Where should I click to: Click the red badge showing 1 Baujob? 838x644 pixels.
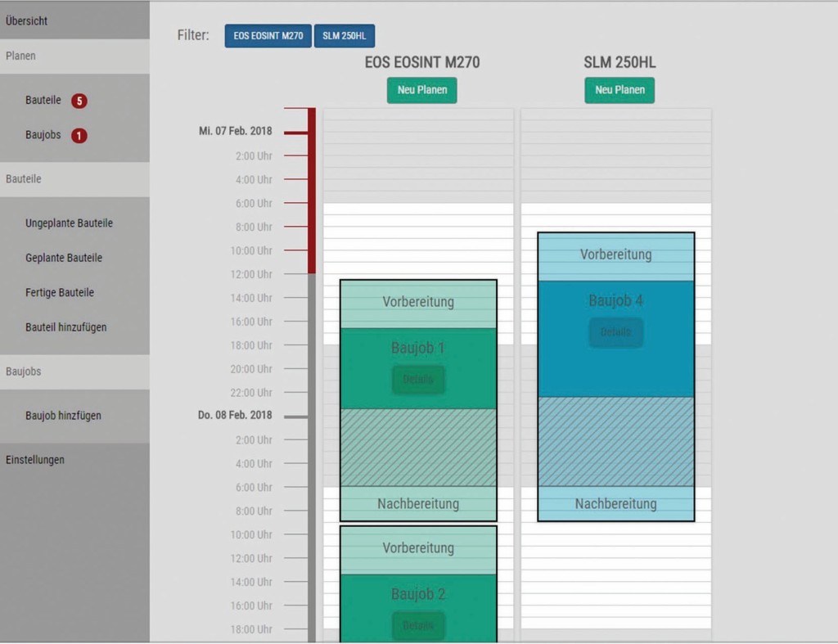coord(79,136)
